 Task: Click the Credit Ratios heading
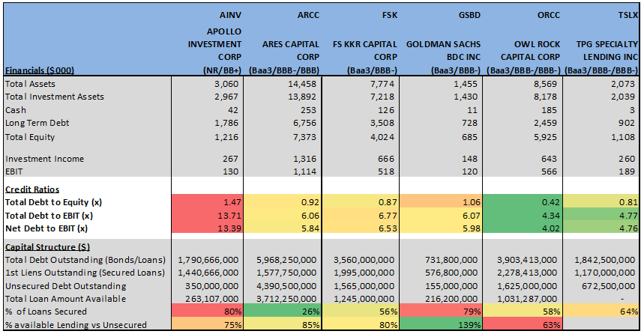(x=32, y=189)
